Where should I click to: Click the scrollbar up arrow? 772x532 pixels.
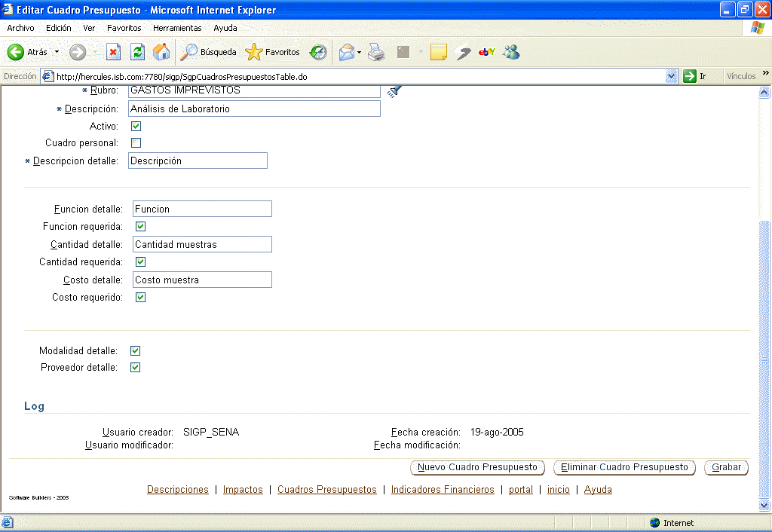[x=764, y=92]
